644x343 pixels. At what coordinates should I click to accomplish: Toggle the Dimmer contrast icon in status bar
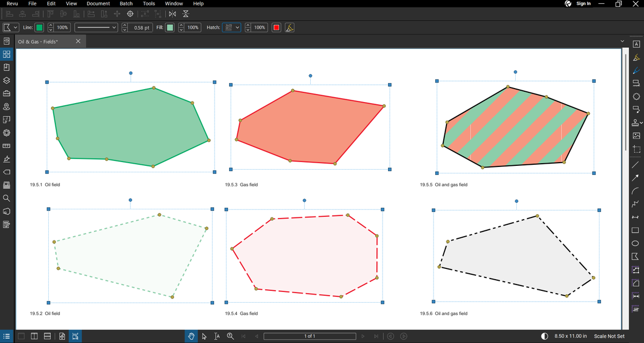(545, 336)
